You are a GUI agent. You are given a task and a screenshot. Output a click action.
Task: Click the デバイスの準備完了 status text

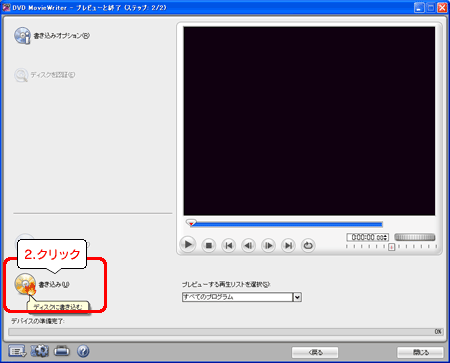38,321
